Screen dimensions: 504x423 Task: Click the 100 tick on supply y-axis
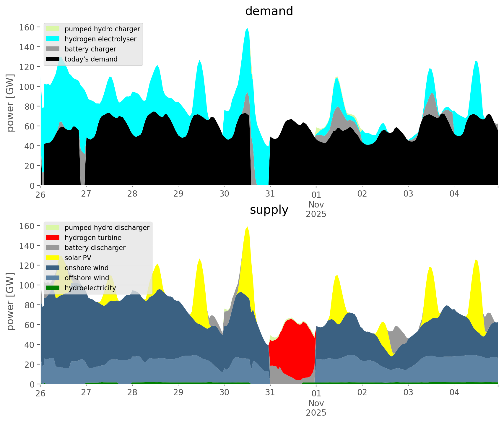(x=27, y=286)
